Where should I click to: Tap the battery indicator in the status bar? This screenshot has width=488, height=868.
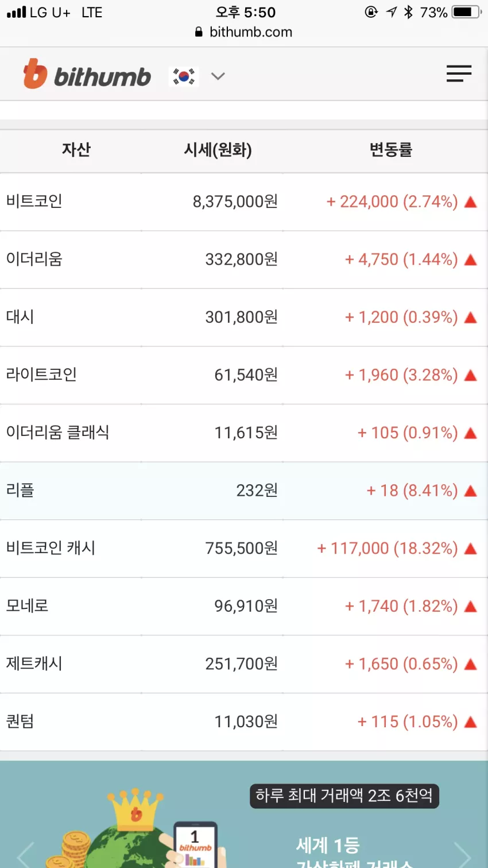click(x=466, y=12)
